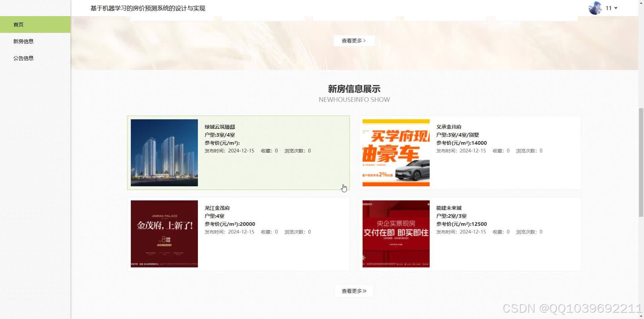Image resolution: width=644 pixels, height=319 pixels.
Task: Open 公告信息 in the sidebar
Action: click(35, 58)
